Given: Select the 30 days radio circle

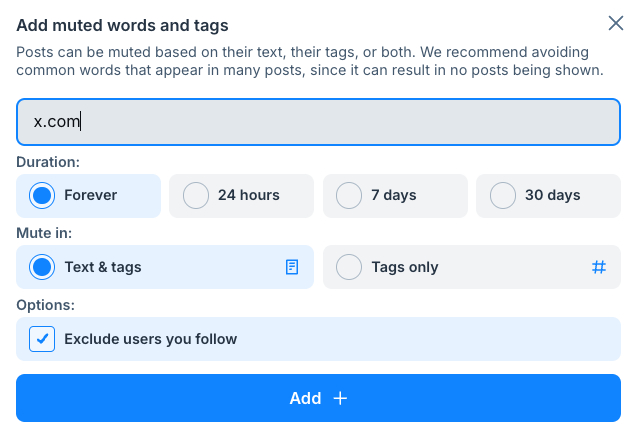Looking at the screenshot, I should pyautogui.click(x=503, y=195).
